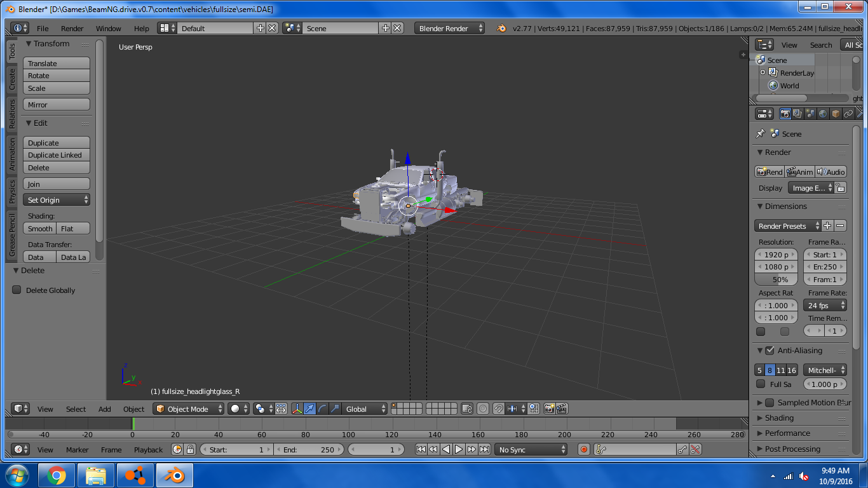Open the Render Layers properties tab

(797, 114)
